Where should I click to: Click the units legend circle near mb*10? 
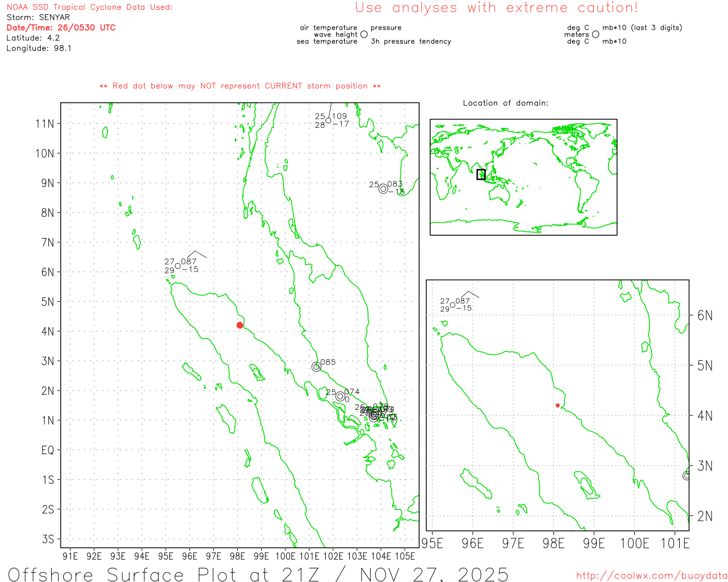(595, 35)
